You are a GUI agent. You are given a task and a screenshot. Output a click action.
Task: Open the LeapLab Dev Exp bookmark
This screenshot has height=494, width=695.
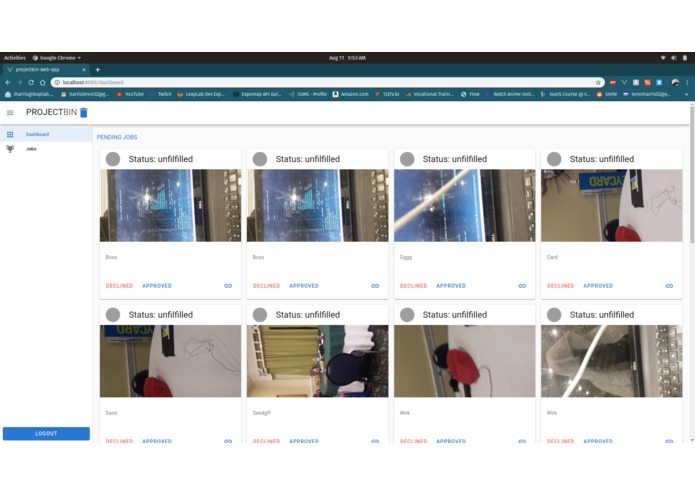[201, 94]
